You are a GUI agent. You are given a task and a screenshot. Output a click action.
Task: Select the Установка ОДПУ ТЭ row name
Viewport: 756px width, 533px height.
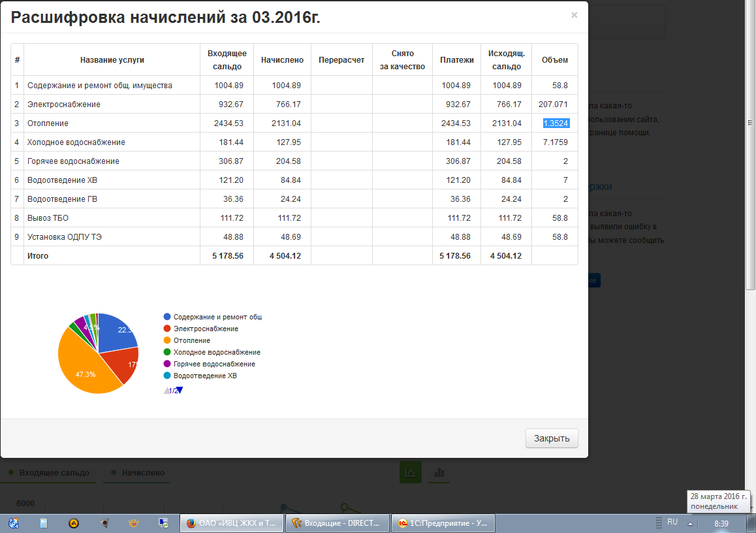coord(65,237)
